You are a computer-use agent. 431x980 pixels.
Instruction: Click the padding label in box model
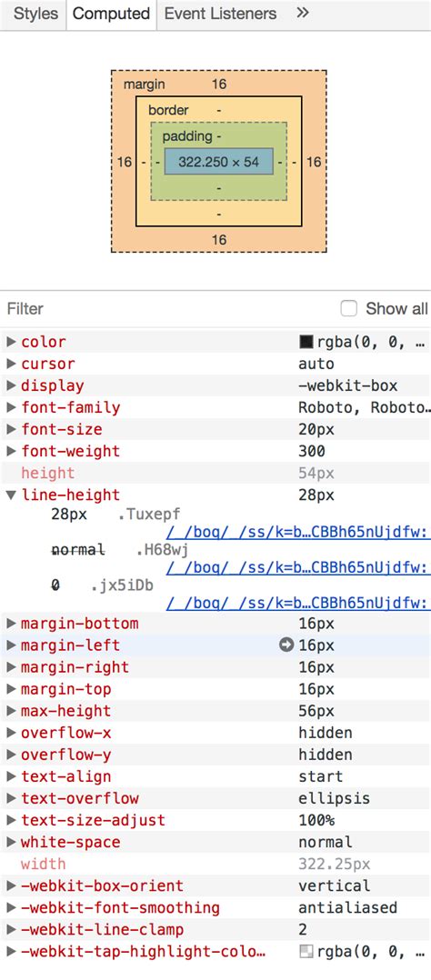187,135
